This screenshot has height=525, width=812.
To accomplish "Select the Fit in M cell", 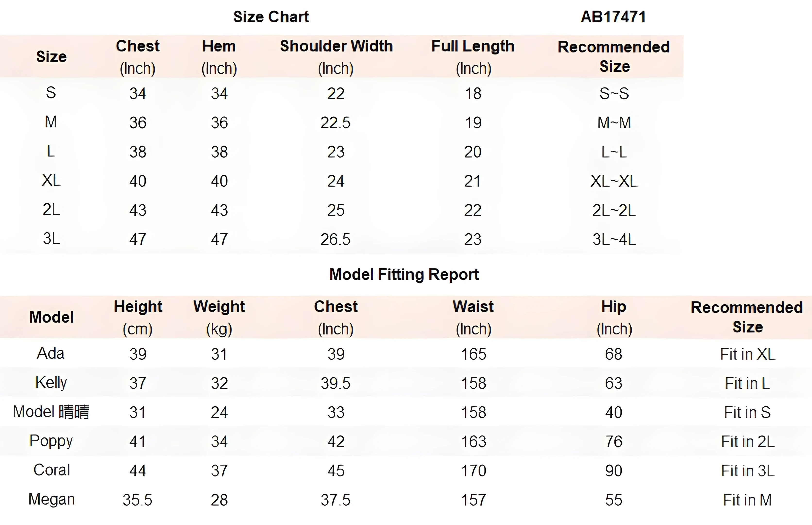I will click(748, 500).
